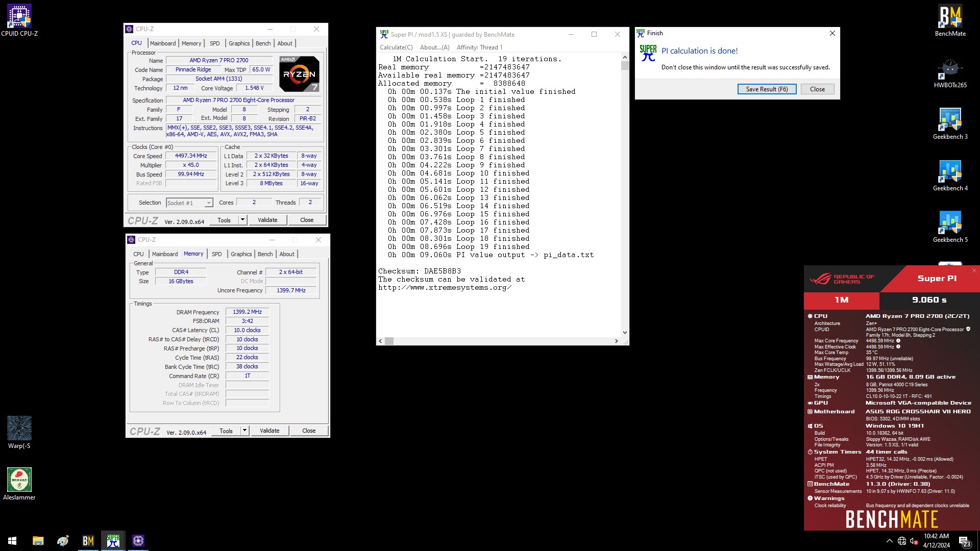This screenshot has width=980, height=551.
Task: Click the Super PI vertical scrollbar up arrow
Action: tap(625, 57)
